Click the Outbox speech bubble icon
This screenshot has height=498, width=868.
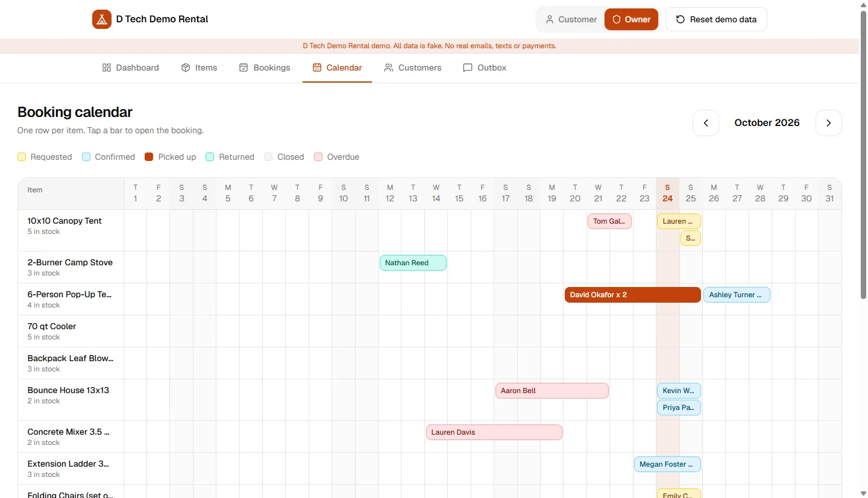[468, 68]
